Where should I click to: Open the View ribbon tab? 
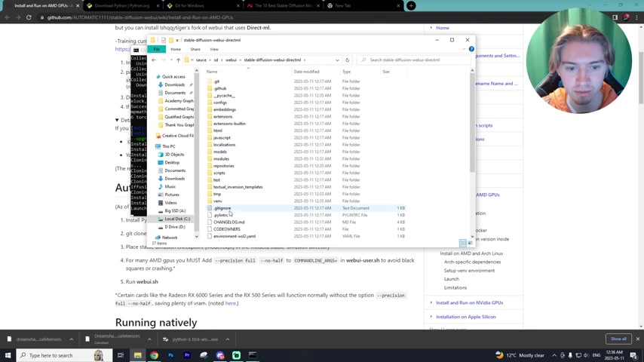click(x=214, y=49)
